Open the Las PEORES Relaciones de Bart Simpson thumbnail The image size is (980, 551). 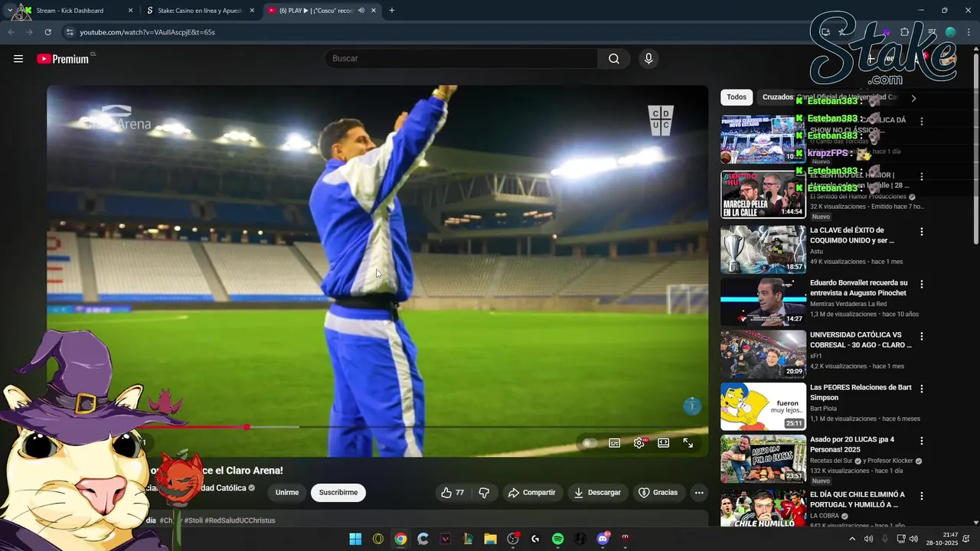(x=763, y=406)
